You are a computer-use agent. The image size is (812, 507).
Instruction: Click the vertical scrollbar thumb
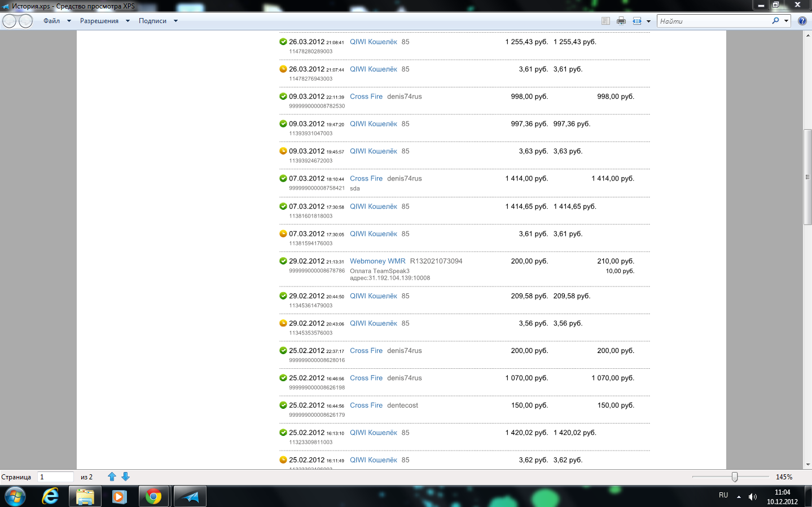[x=807, y=177]
